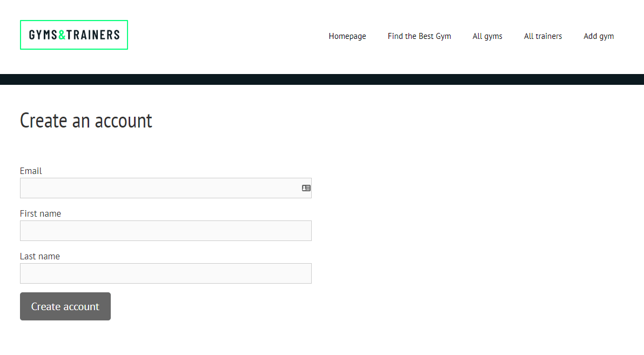Image resolution: width=644 pixels, height=355 pixels.
Task: Submit the form with Create account button
Action: 65,306
